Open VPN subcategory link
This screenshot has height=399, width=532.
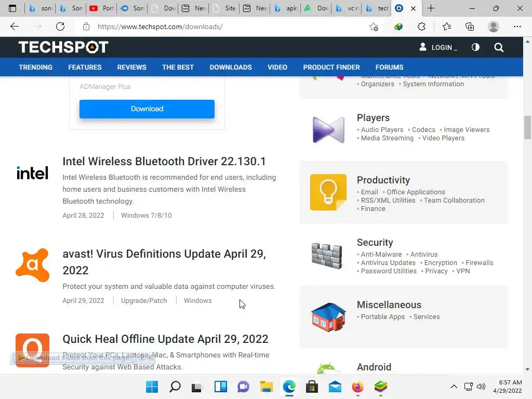463,271
